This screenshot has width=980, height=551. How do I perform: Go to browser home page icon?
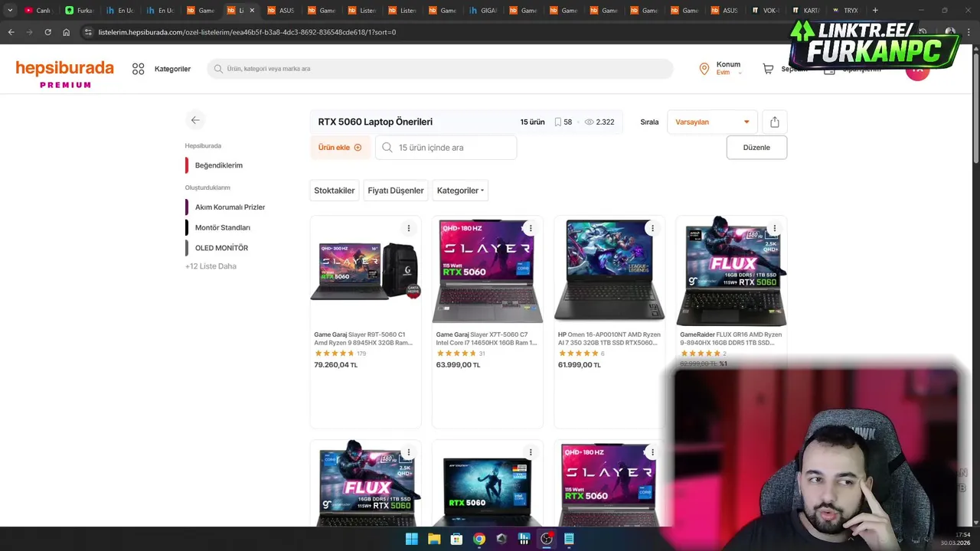click(67, 32)
